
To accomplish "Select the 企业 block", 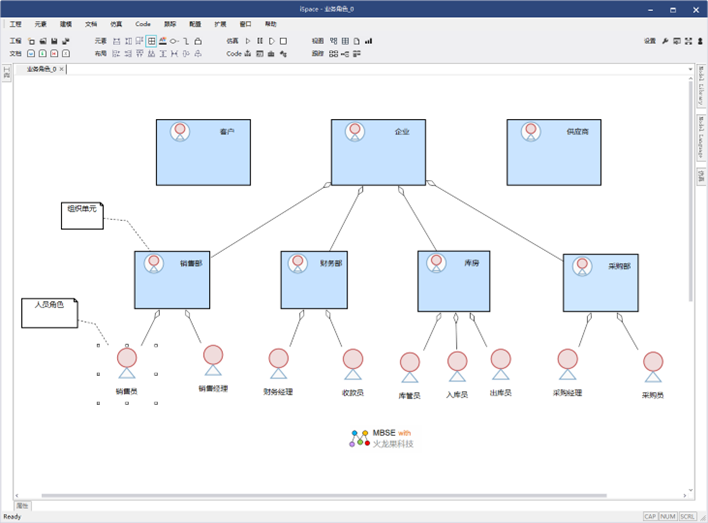I will [378, 152].
